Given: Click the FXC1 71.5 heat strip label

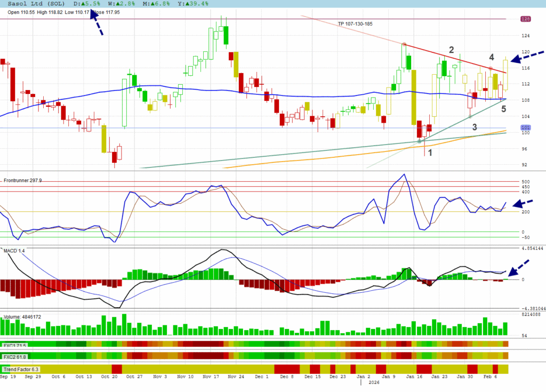Looking at the screenshot, I should (x=14, y=346).
